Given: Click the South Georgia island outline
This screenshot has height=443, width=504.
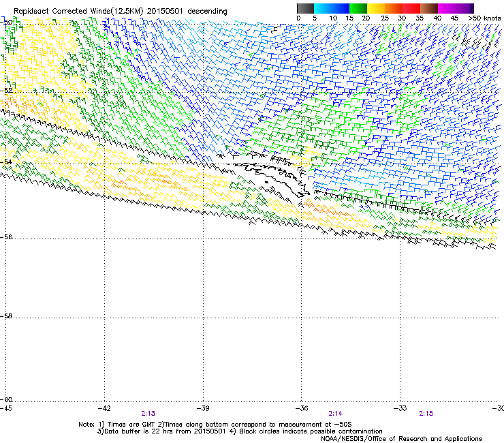Looking at the screenshot, I should point(273,179).
